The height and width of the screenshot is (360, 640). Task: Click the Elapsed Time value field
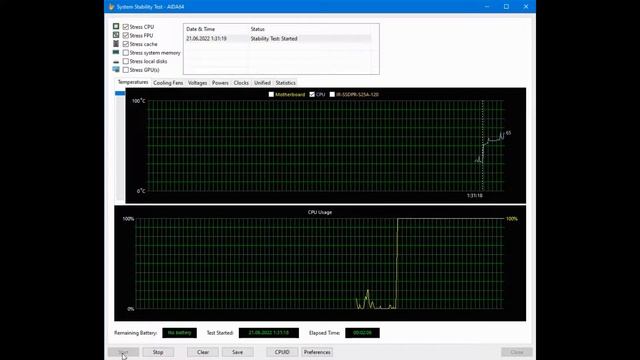coord(362,333)
